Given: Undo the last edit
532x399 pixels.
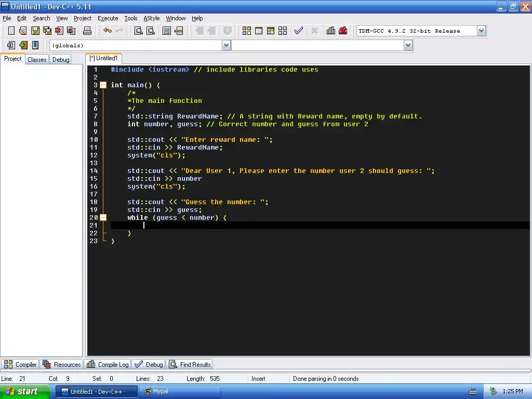Looking at the screenshot, I should pos(107,31).
